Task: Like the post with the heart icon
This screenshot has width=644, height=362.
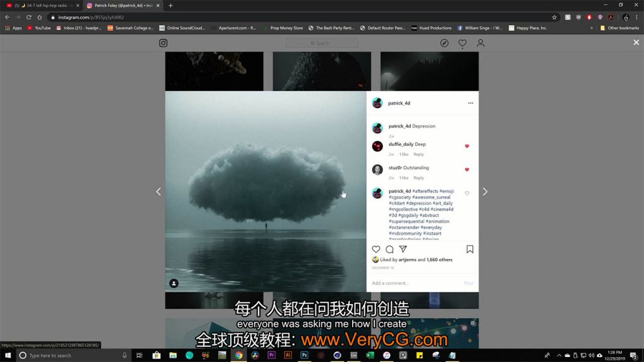Action: coord(376,249)
